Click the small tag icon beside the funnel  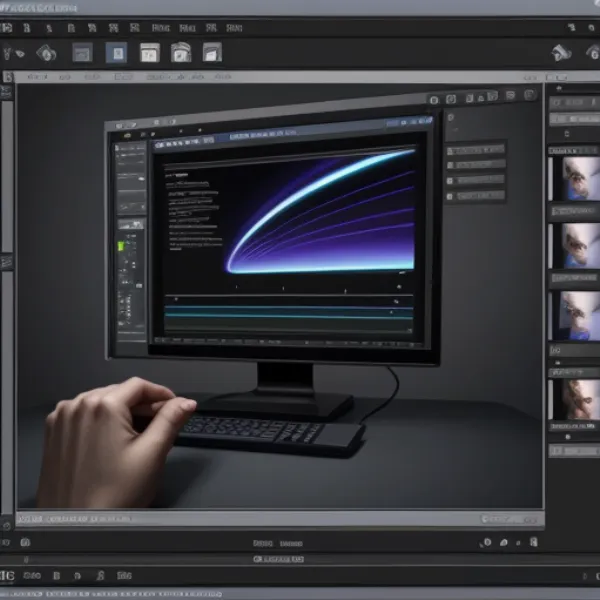coord(20,54)
